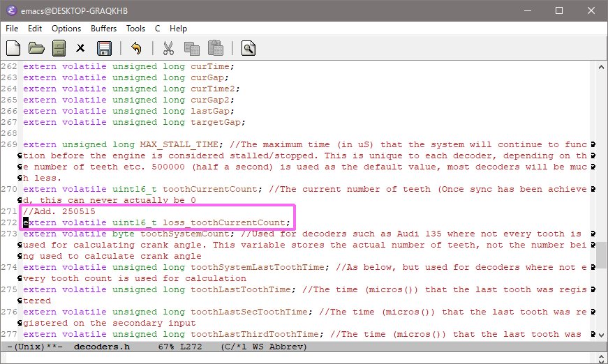Click line number 268 in the margin

pyautogui.click(x=9, y=134)
